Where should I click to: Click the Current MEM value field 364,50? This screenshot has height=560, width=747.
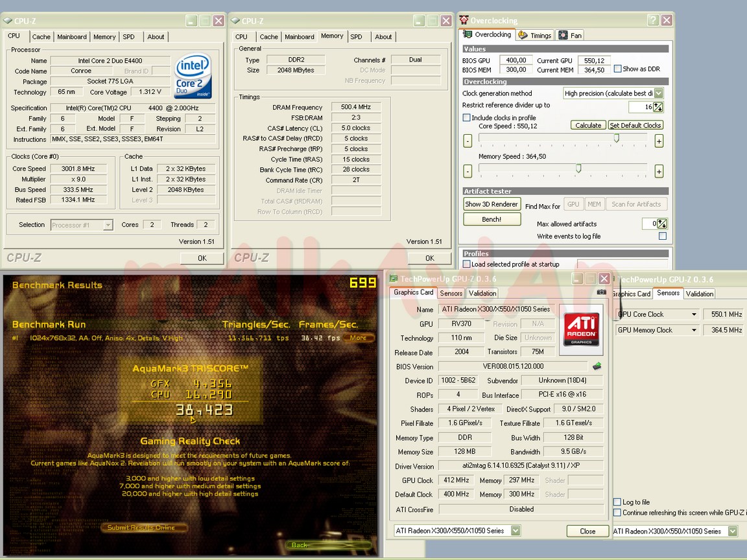click(x=594, y=70)
